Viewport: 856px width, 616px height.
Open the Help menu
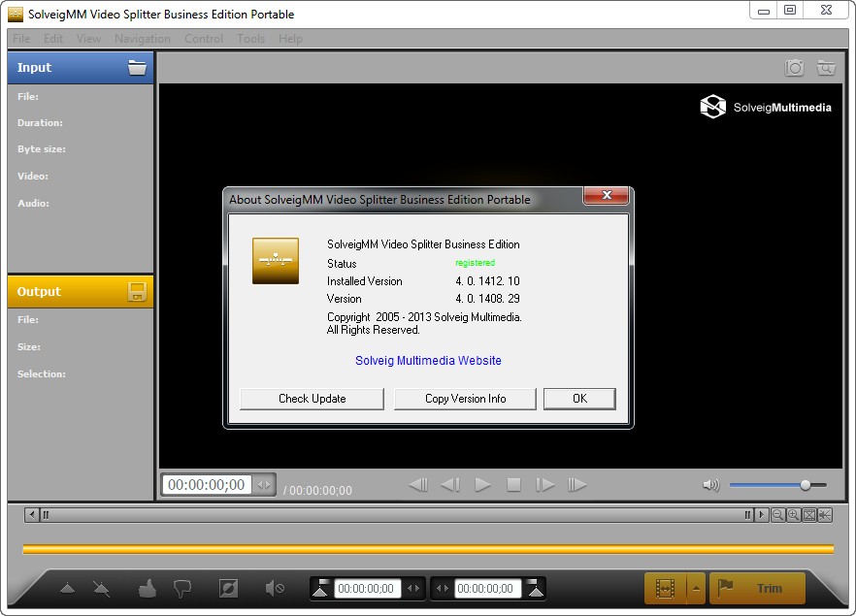290,39
